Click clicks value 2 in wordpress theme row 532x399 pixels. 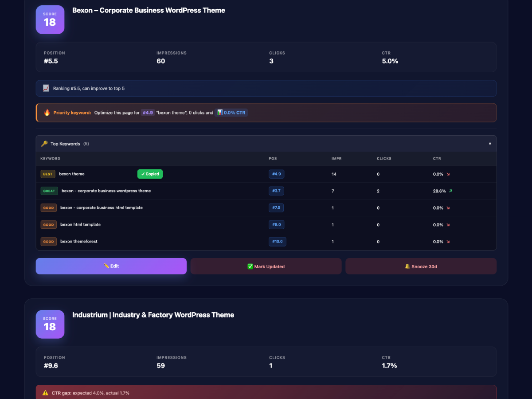pyautogui.click(x=378, y=191)
